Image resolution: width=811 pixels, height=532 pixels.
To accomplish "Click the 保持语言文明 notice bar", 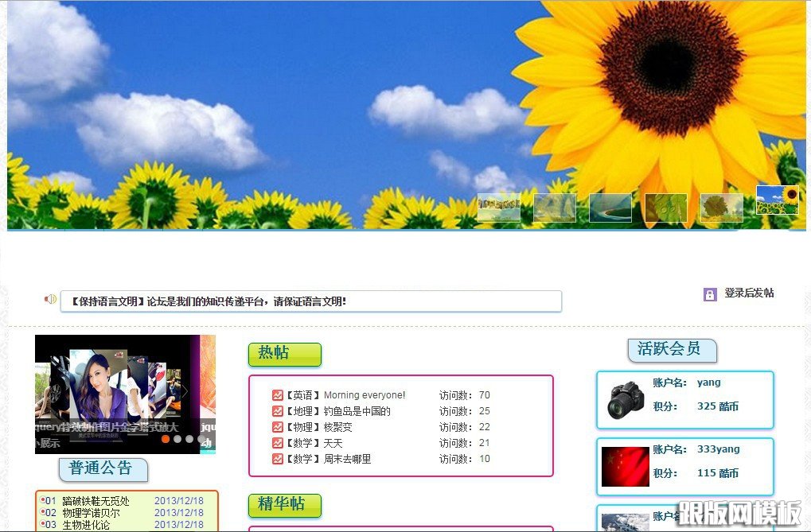I will (310, 301).
